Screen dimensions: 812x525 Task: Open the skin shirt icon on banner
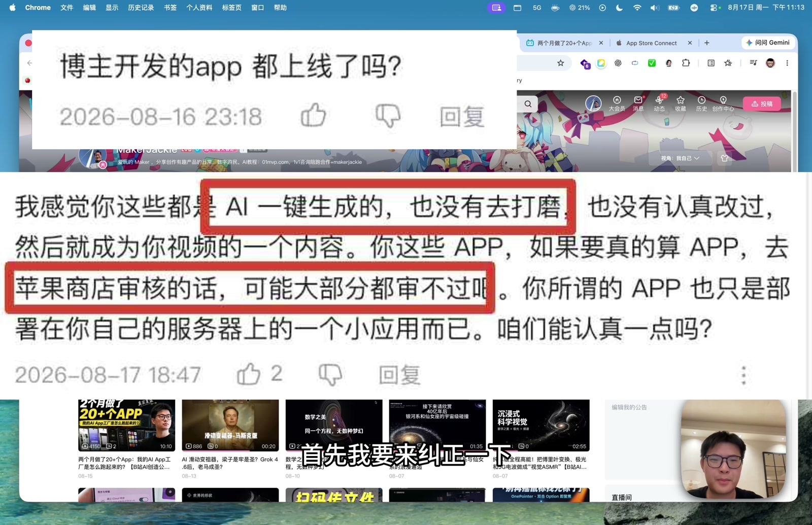[724, 158]
